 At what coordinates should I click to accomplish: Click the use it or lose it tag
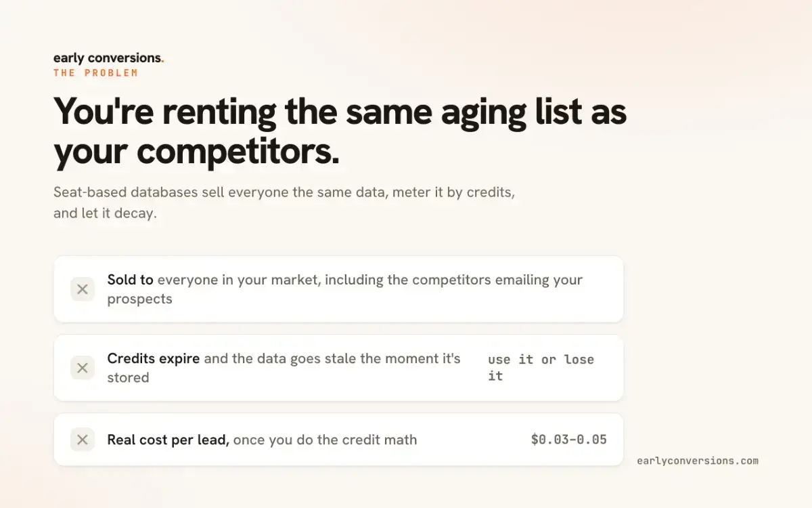click(541, 368)
